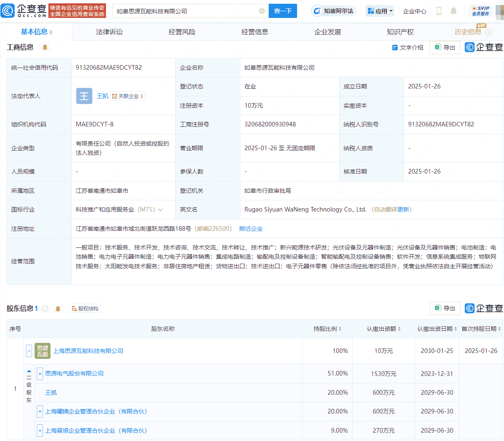The image size is (504, 441).
Task: Expand 思源电气股份有限公司 shareholder row
Action: click(x=40, y=373)
